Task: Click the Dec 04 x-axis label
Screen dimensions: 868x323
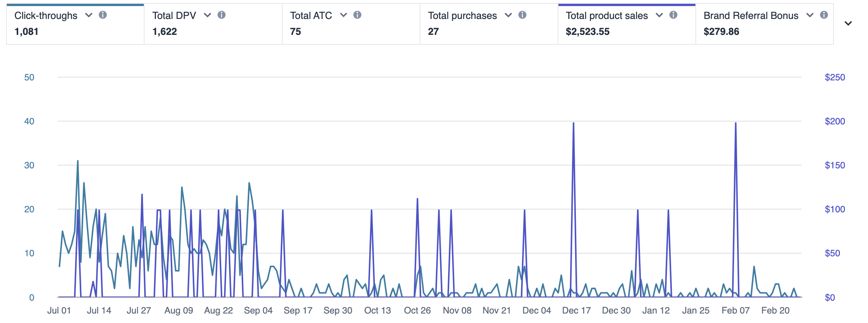Action: (536, 310)
